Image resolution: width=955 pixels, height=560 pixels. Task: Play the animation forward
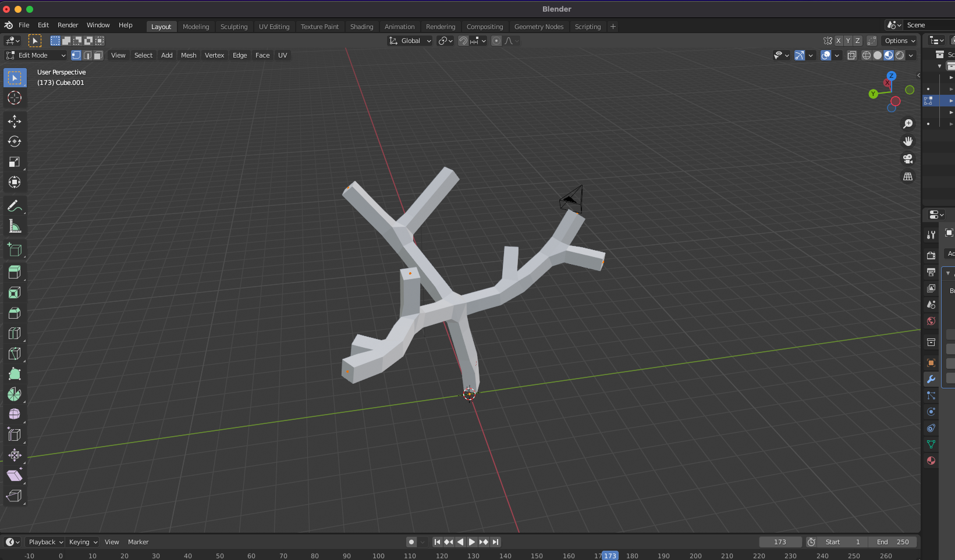click(472, 542)
